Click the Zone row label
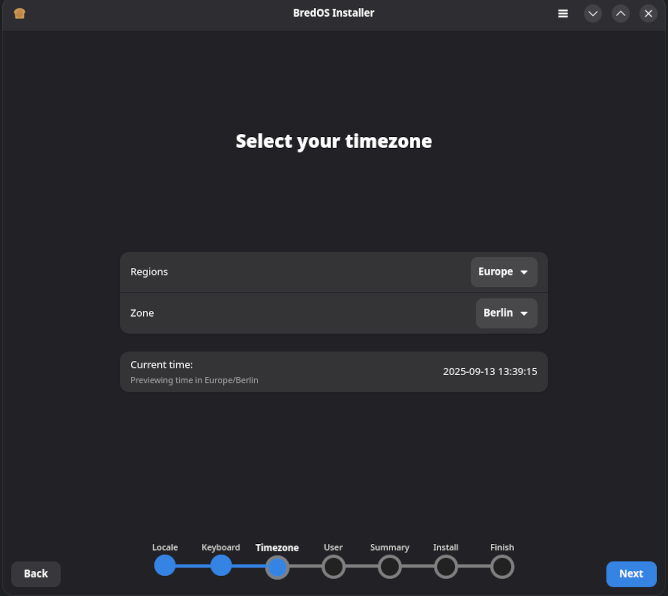 tap(142, 313)
